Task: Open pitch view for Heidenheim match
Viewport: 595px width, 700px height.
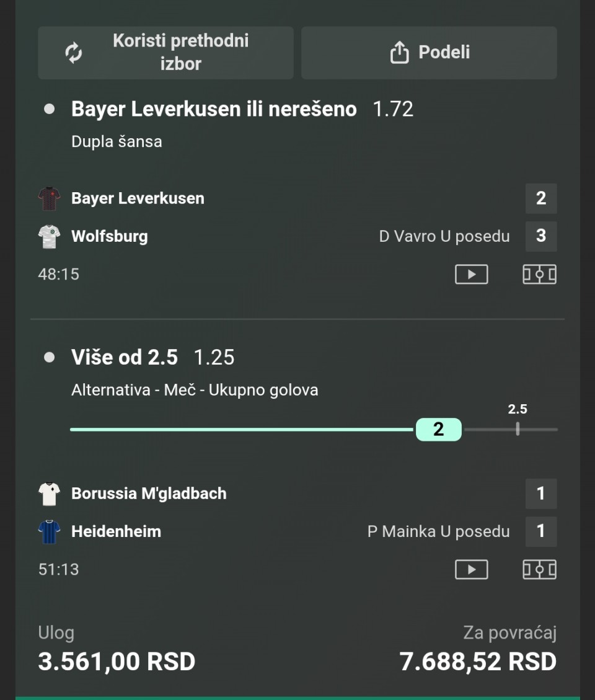Action: coord(539,569)
